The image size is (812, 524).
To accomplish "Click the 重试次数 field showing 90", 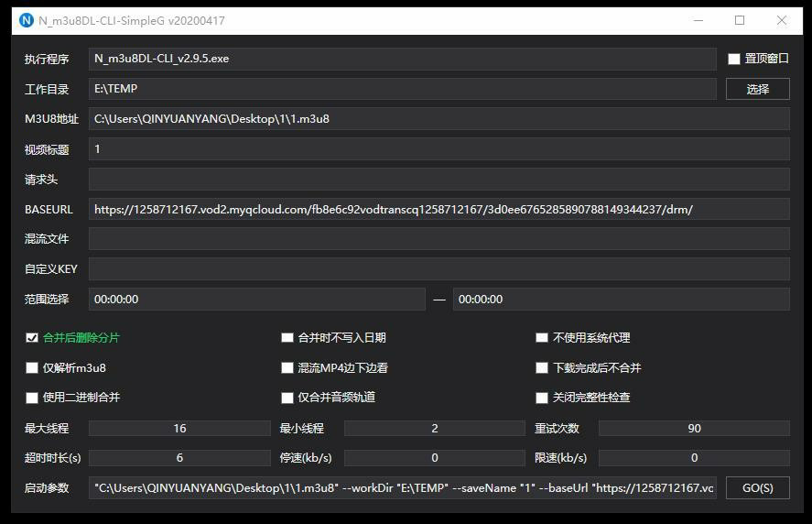I will (x=694, y=429).
